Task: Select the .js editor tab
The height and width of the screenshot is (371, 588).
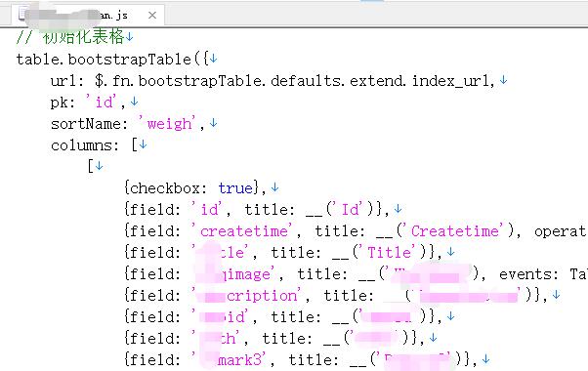Action: [x=89, y=15]
